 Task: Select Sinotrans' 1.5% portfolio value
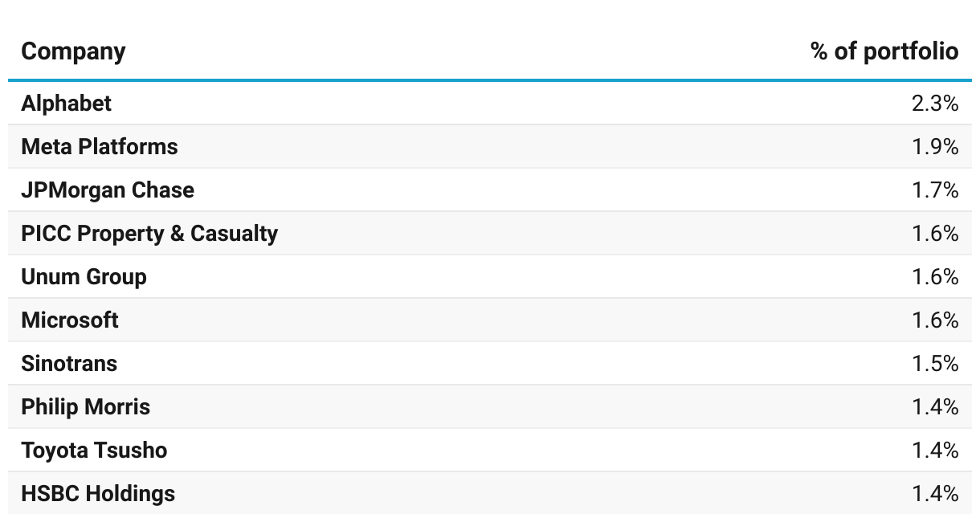(x=934, y=364)
